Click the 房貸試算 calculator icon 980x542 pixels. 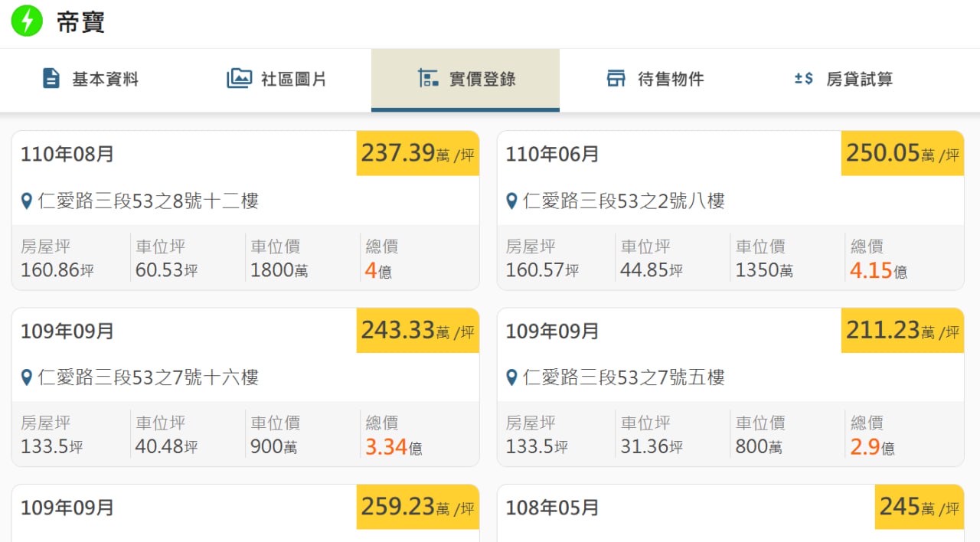804,78
